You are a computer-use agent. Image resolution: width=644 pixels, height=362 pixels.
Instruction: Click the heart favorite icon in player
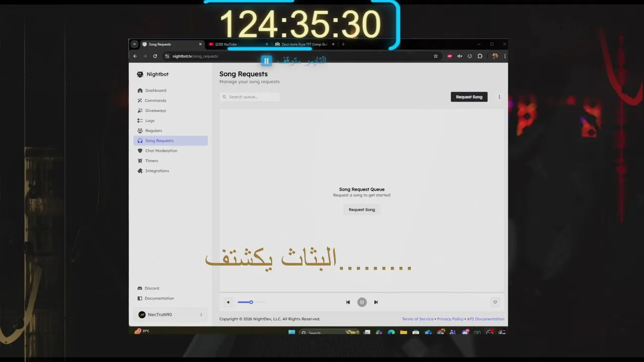click(495, 302)
